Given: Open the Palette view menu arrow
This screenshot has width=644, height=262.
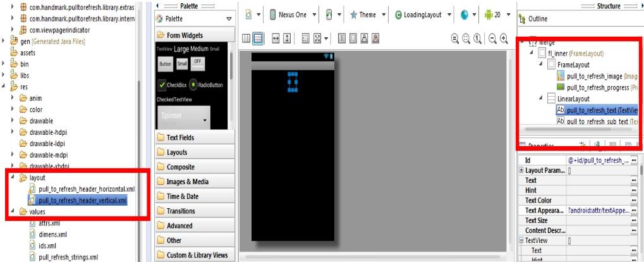Looking at the screenshot, I should pyautogui.click(x=229, y=19).
